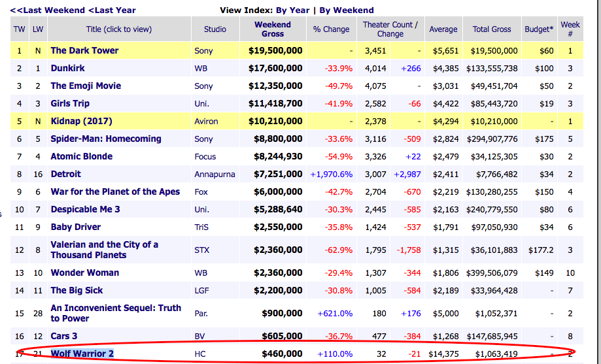Sort by the Weekend Gross column header
This screenshot has width=601, height=364.
click(x=273, y=29)
